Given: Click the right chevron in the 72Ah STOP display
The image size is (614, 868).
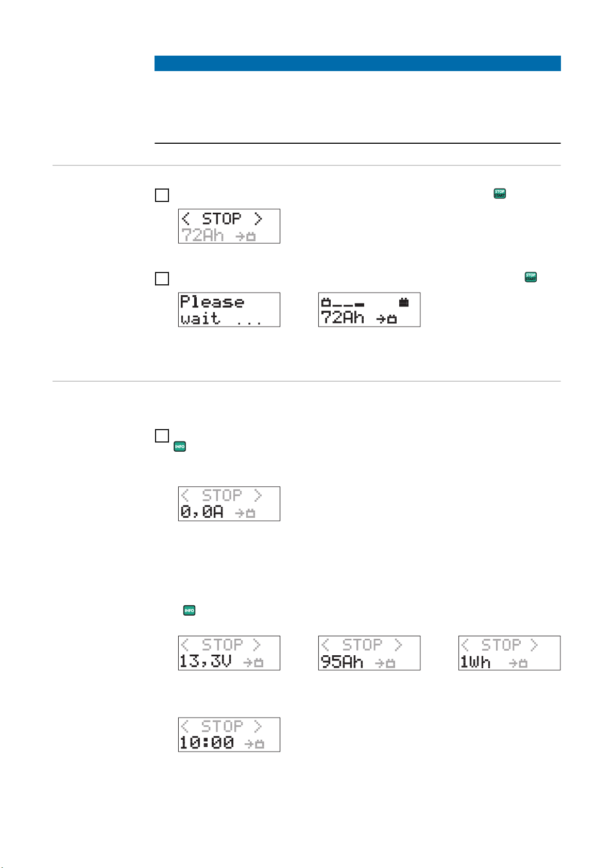Looking at the screenshot, I should (x=258, y=218).
